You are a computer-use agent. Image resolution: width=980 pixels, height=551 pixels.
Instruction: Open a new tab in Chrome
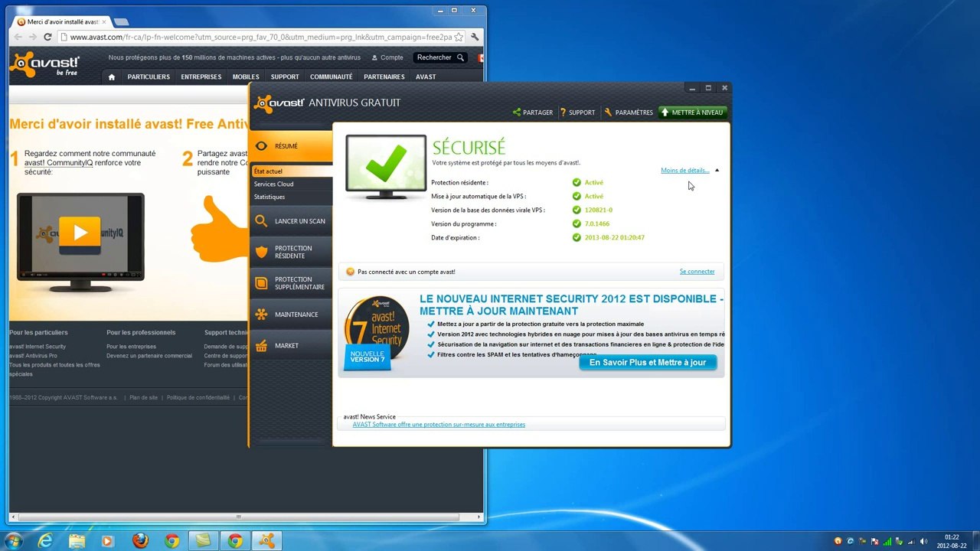[121, 21]
